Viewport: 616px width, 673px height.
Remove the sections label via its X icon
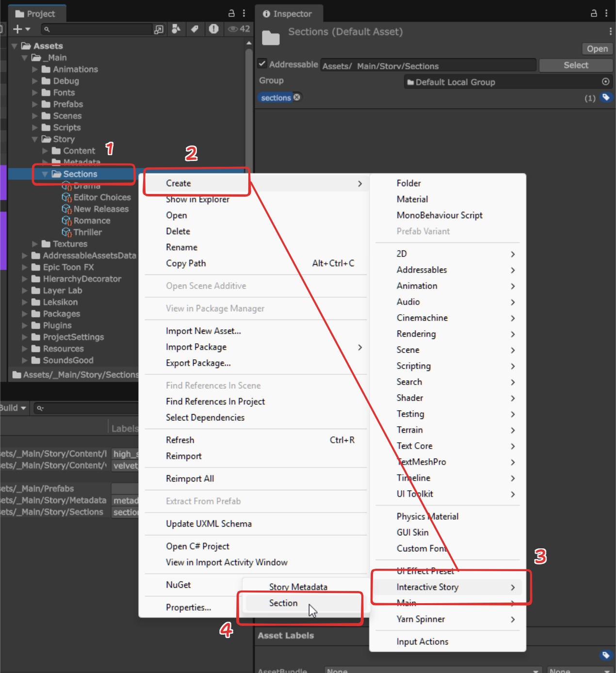tap(296, 97)
